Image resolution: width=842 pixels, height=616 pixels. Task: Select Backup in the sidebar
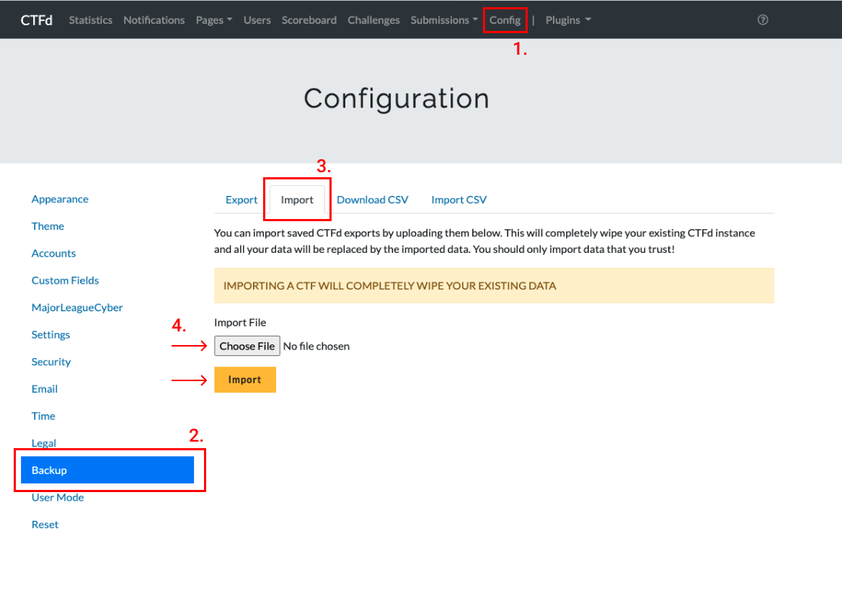point(107,470)
